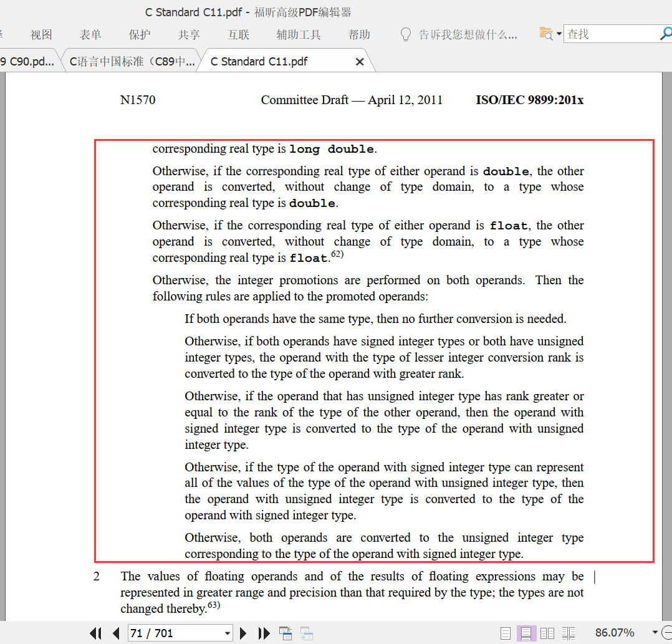Click the 查找 find input field
Image resolution: width=672 pixels, height=644 pixels.
pos(611,34)
